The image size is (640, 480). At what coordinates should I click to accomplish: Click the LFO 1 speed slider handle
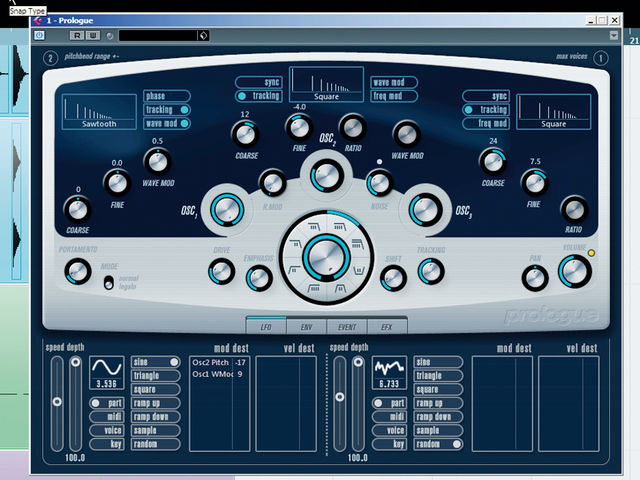pos(57,402)
